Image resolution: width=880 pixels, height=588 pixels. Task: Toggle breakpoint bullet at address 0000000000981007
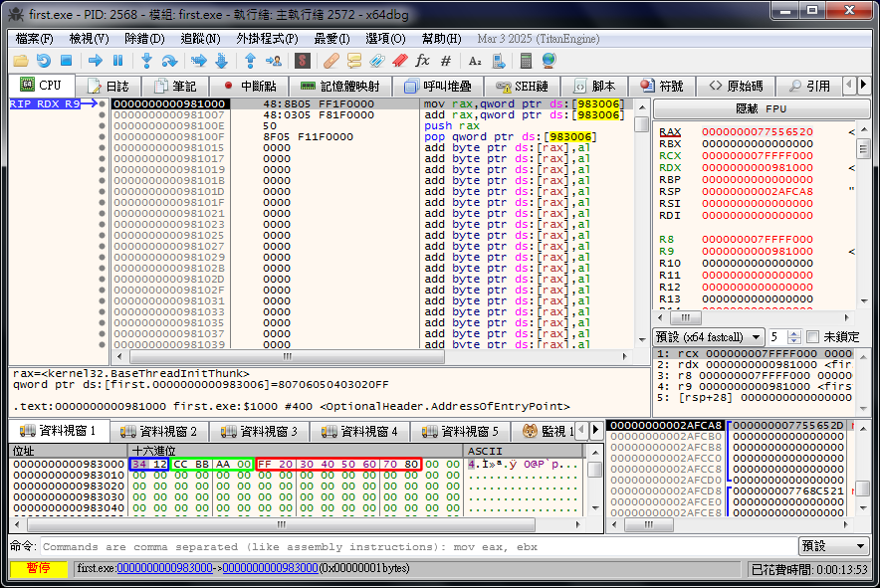pyautogui.click(x=102, y=115)
